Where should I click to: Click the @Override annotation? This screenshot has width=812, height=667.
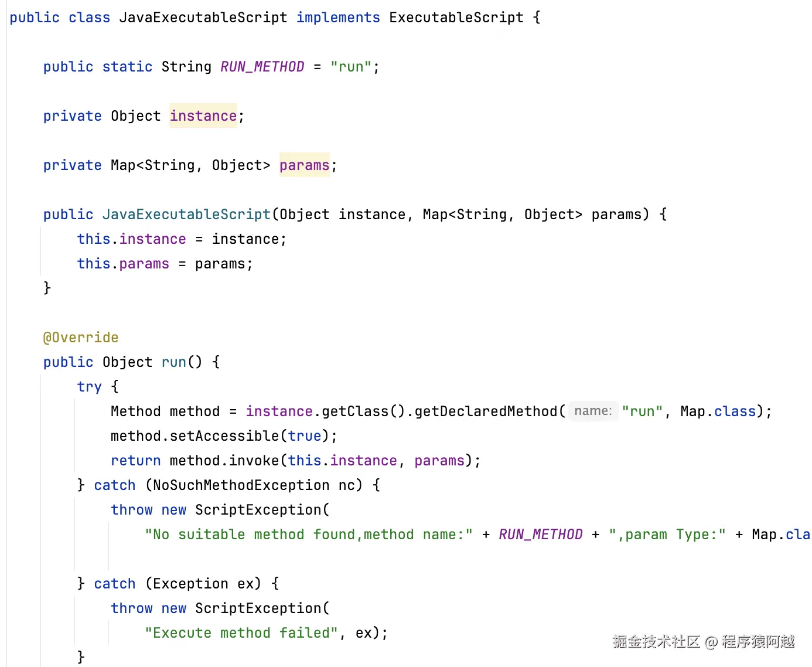pos(81,338)
